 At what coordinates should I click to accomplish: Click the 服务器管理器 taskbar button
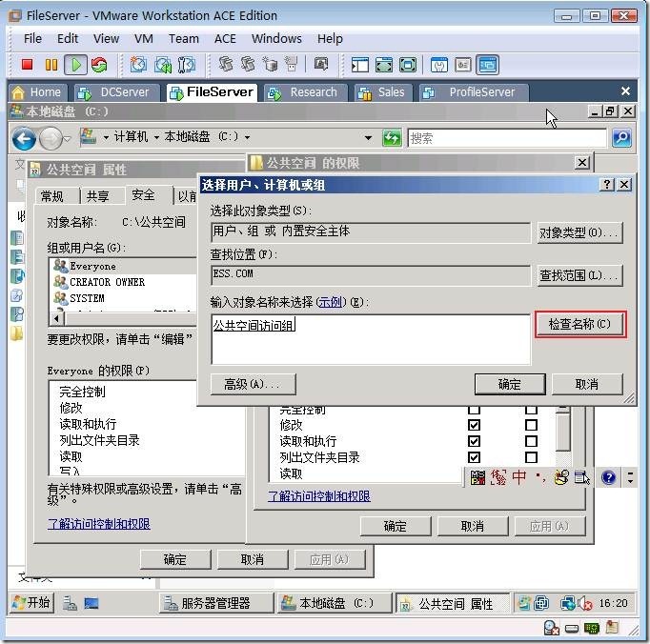(216, 603)
